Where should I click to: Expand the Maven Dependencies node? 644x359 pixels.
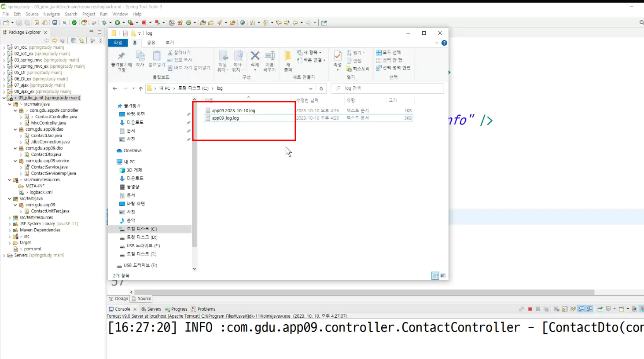(10, 230)
